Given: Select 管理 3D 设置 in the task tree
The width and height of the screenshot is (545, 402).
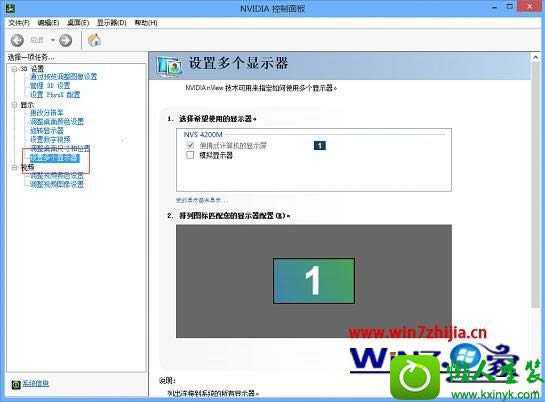Looking at the screenshot, I should [50, 86].
